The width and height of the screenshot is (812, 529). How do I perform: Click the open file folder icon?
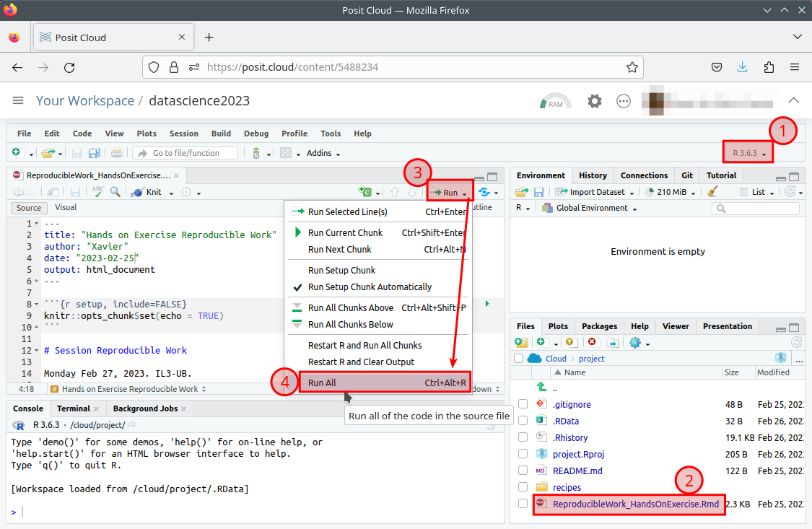48,153
